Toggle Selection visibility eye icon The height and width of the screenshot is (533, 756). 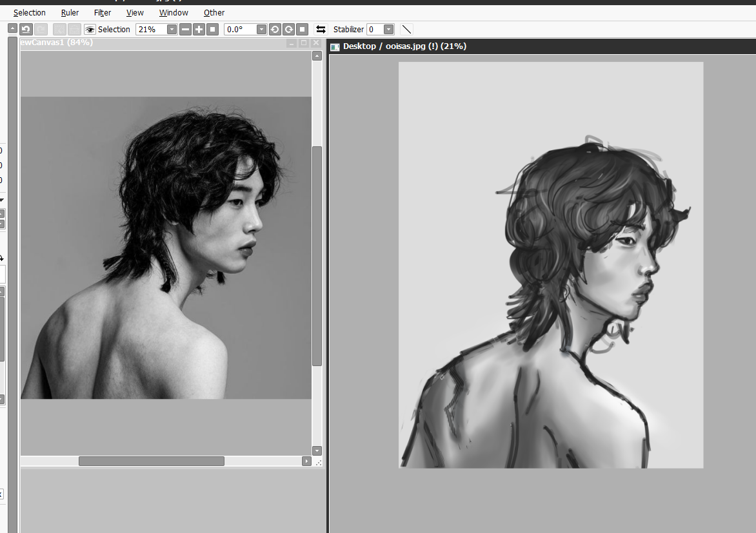90,29
